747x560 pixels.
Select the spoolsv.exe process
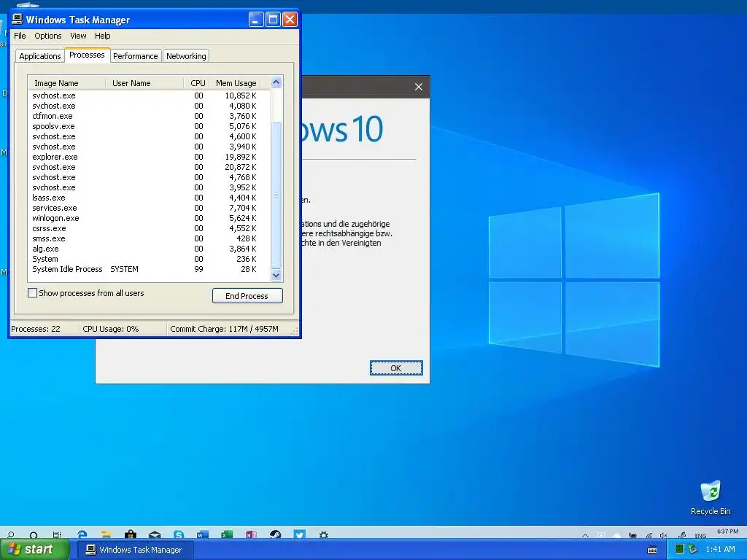pos(149,126)
